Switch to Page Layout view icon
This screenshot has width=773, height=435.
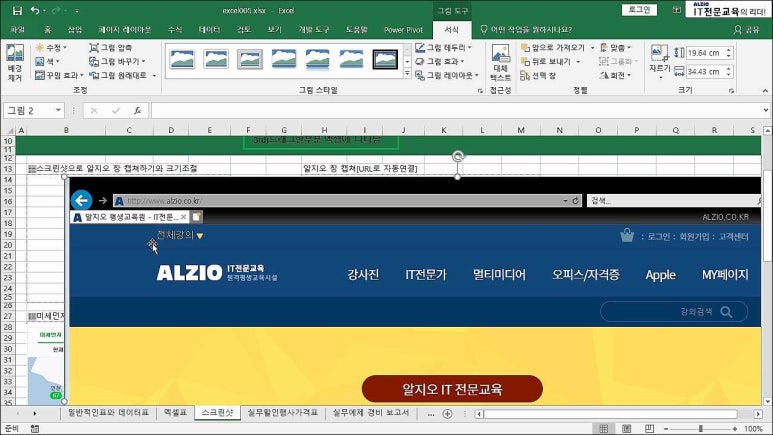coord(627,428)
